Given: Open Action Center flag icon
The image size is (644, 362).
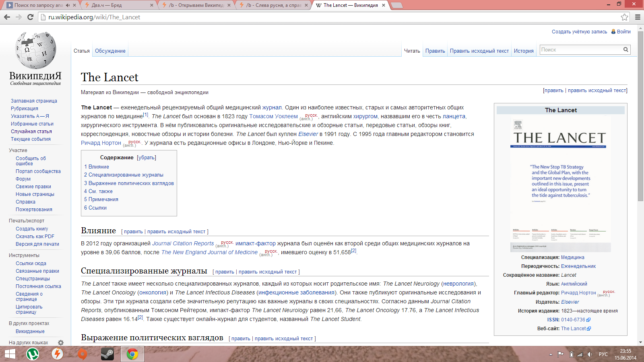Looking at the screenshot, I should click(560, 354).
